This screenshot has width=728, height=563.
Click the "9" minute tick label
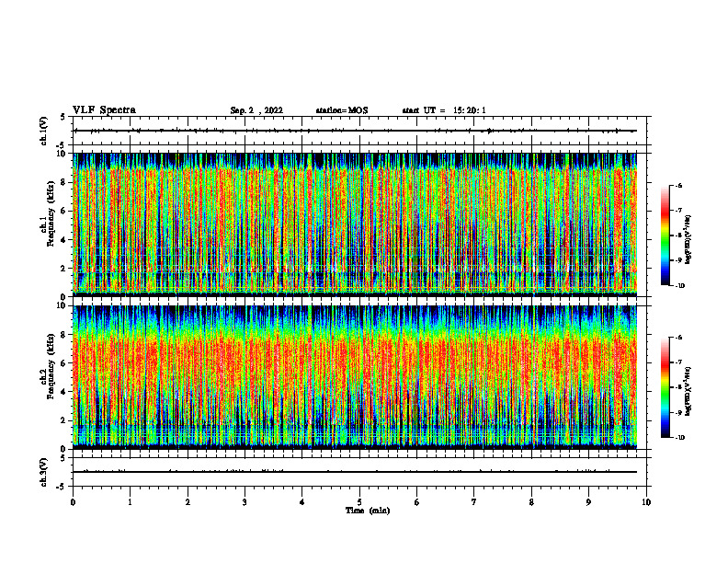588,502
